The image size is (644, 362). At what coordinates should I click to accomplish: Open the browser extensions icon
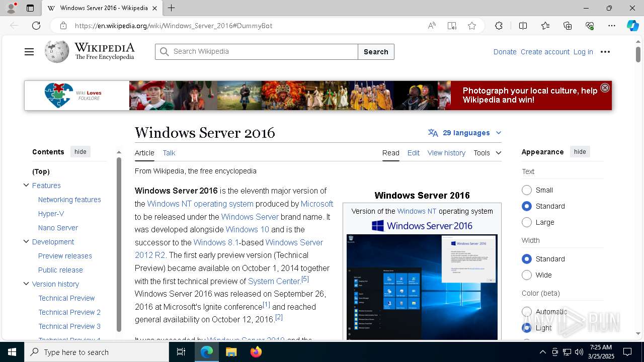point(499,26)
